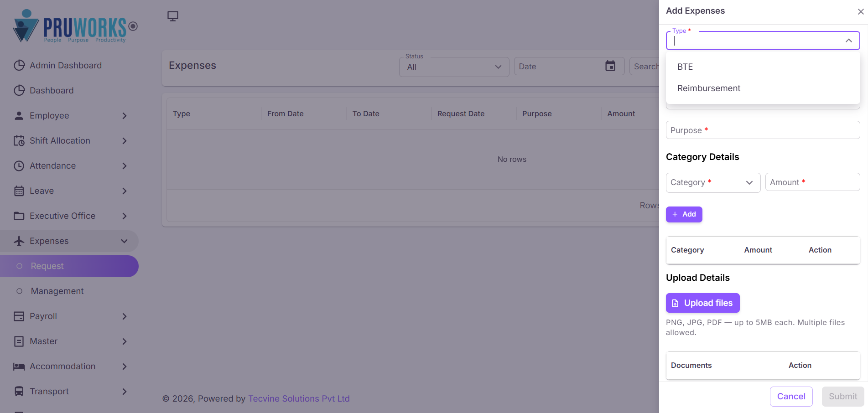This screenshot has width=868, height=413.
Task: Click the Upload files button
Action: 702,303
